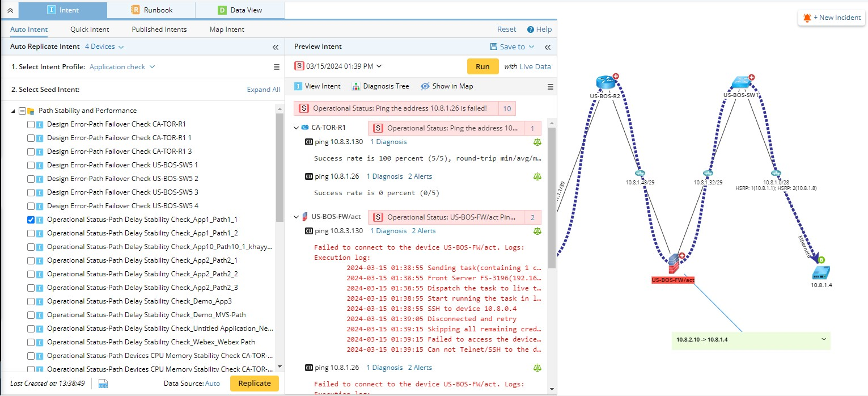Open the Application check profile dropdown
868x396 pixels.
pos(122,66)
